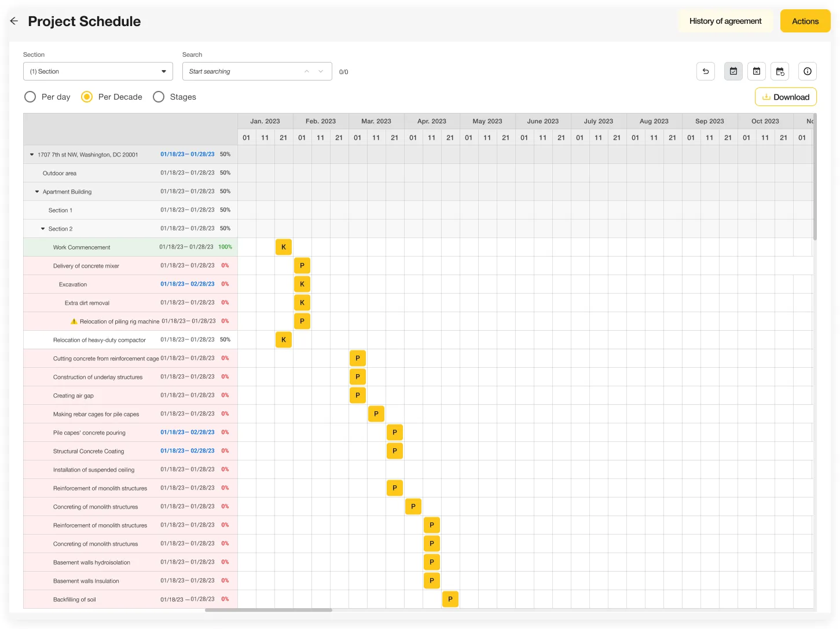Collapse the 1707 7th st NW tree node

[32, 155]
